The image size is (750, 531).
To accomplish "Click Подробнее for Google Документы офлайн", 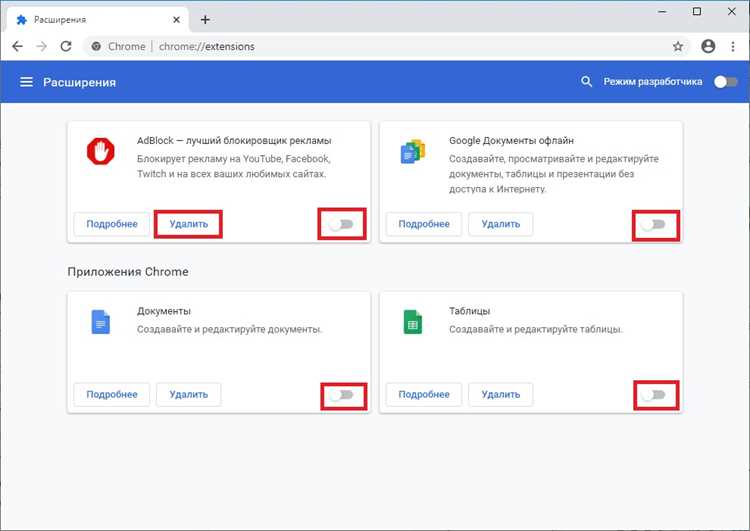I will [424, 224].
